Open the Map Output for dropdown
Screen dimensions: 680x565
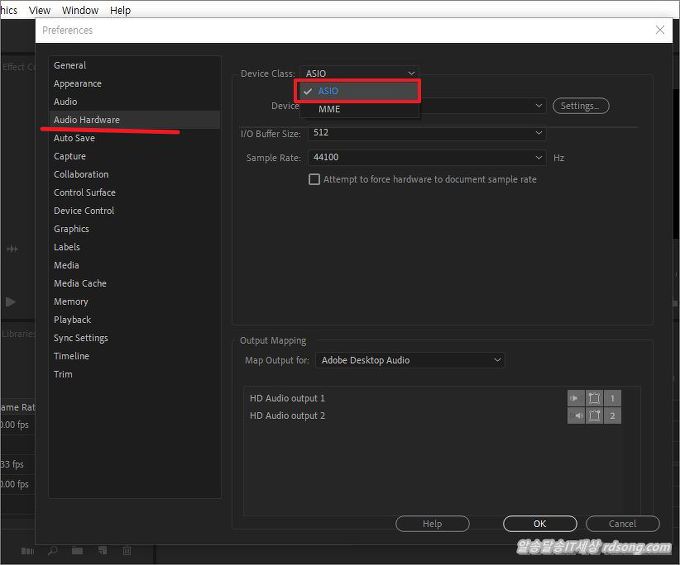click(410, 360)
